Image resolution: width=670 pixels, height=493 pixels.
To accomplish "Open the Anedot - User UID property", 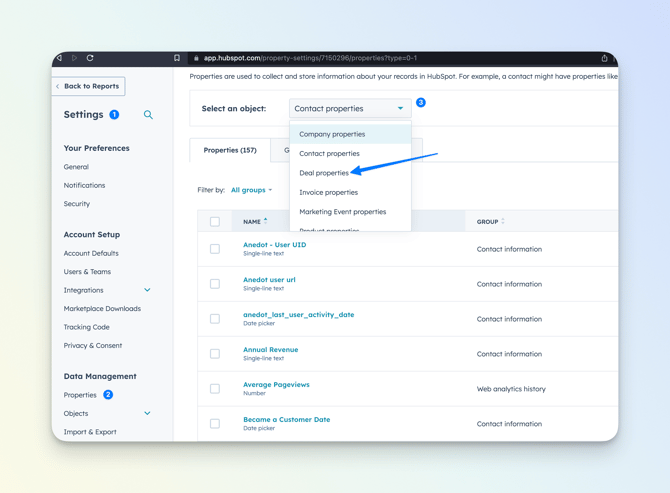I will coord(274,245).
